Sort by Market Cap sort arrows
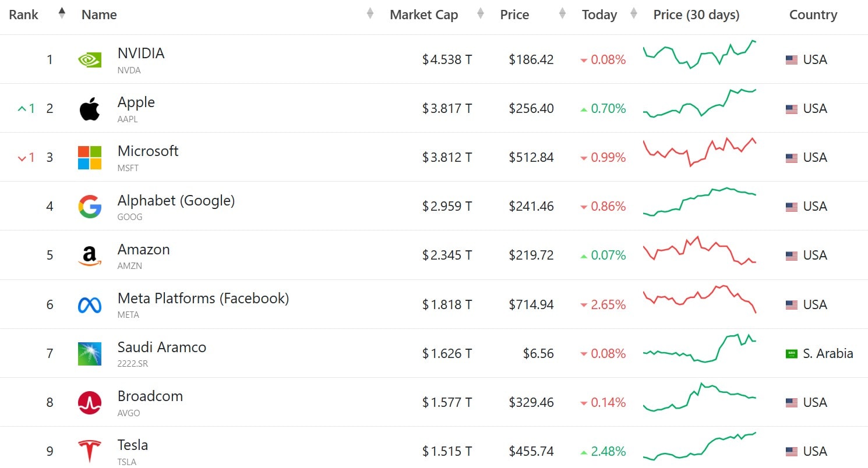868x468 pixels. point(481,13)
